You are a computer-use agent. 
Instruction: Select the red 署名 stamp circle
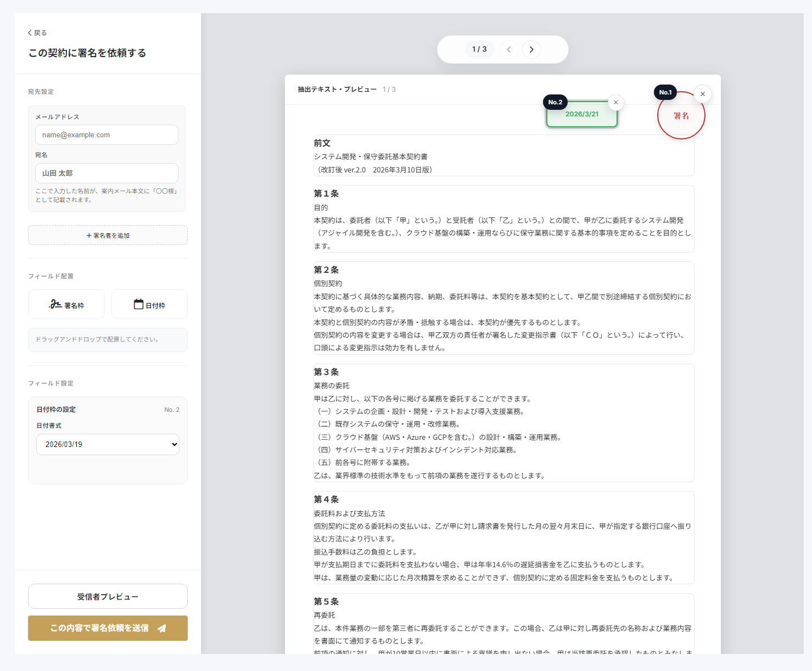(x=681, y=115)
